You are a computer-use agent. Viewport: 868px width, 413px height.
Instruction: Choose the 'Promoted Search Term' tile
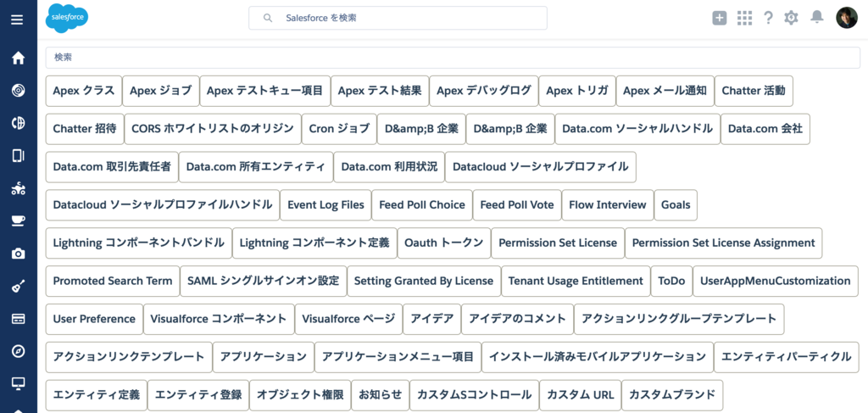click(113, 281)
